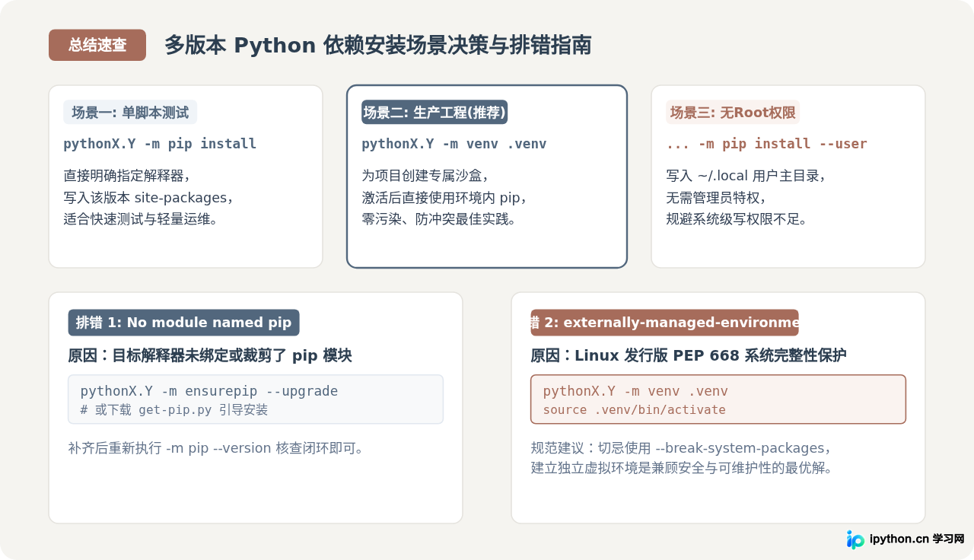Image resolution: width=974 pixels, height=560 pixels.
Task: Click the externally-managed-environment badge
Action: click(664, 323)
